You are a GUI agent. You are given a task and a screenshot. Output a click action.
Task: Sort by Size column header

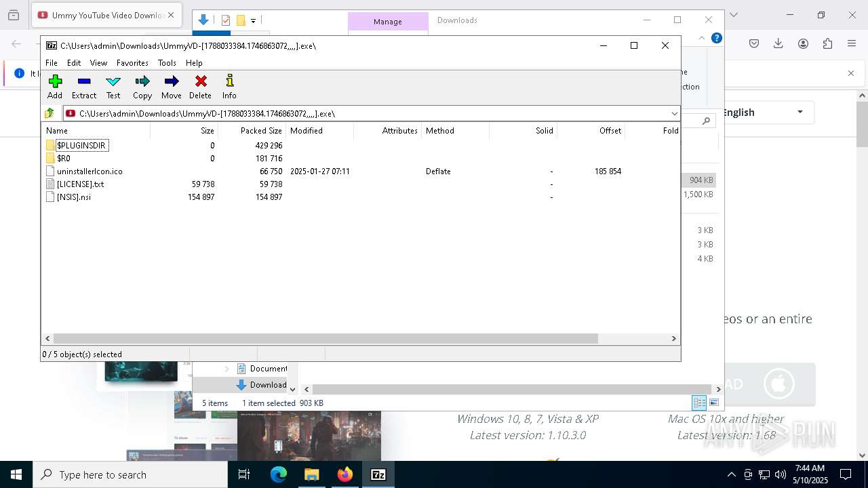click(184, 130)
